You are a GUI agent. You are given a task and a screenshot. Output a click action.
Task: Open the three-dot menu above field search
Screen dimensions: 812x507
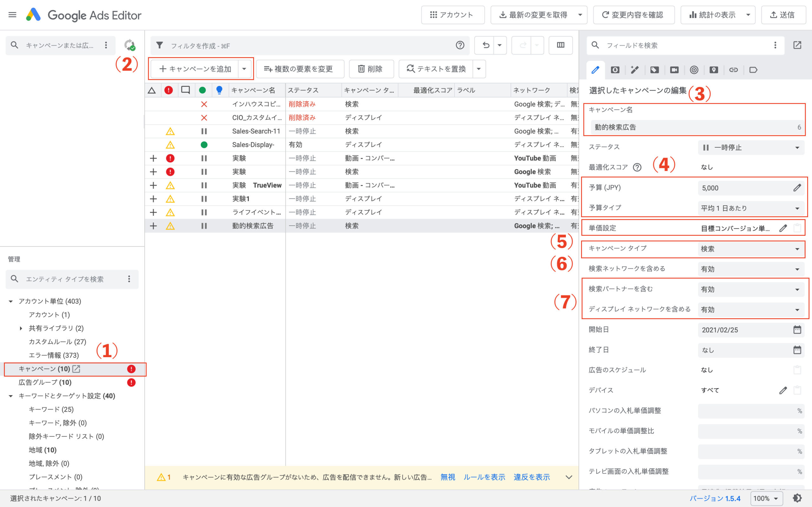pos(775,45)
